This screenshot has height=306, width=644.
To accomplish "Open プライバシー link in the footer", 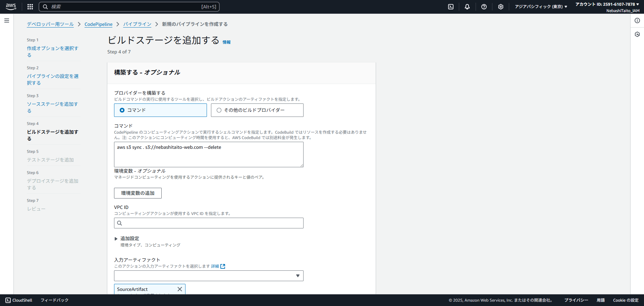I will coord(576,300).
